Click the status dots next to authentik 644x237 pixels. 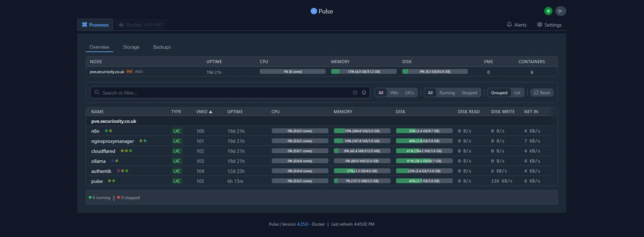123,171
